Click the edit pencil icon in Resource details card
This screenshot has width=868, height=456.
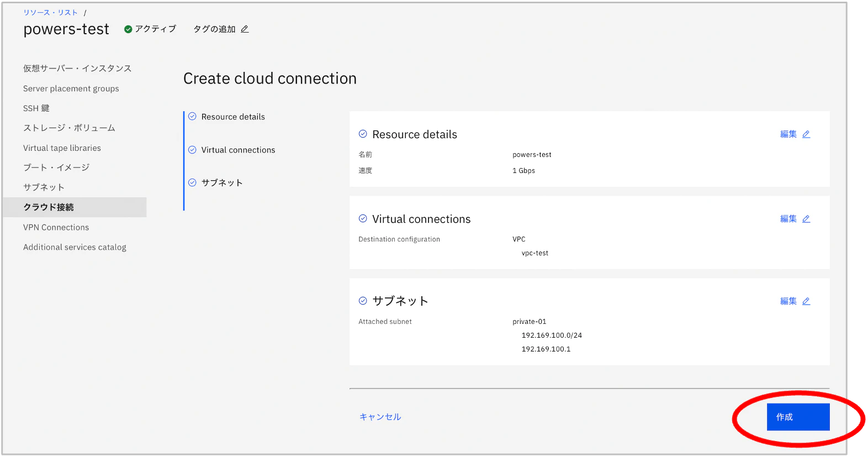pos(806,134)
